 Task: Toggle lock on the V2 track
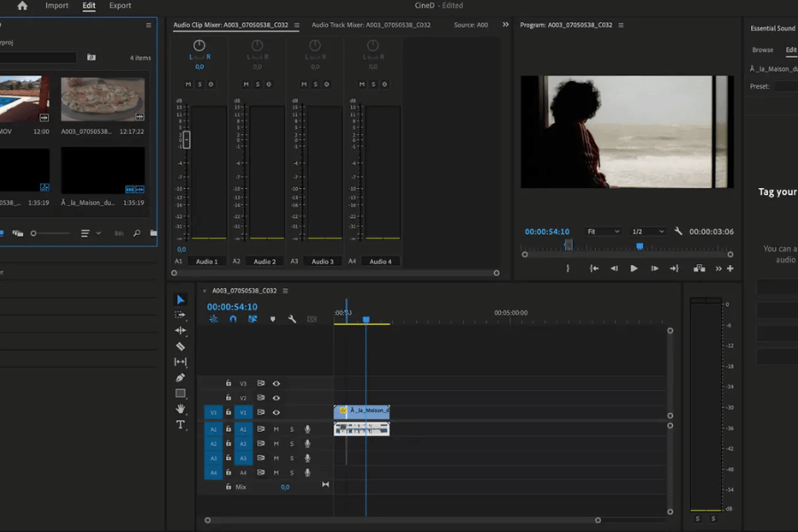228,398
